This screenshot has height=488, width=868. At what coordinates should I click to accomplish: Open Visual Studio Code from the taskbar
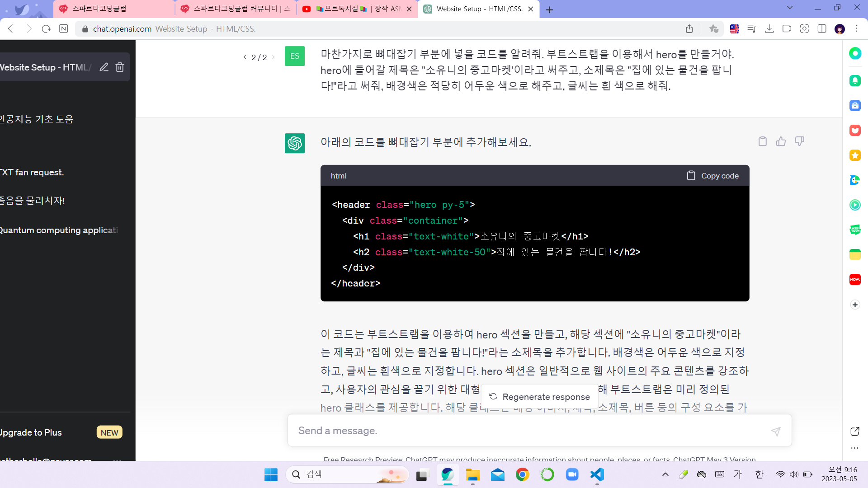click(597, 474)
